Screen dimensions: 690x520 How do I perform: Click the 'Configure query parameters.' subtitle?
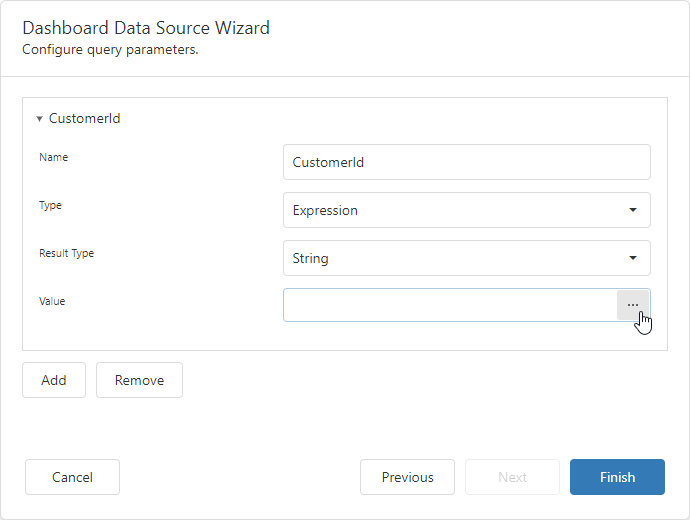pyautogui.click(x=110, y=50)
